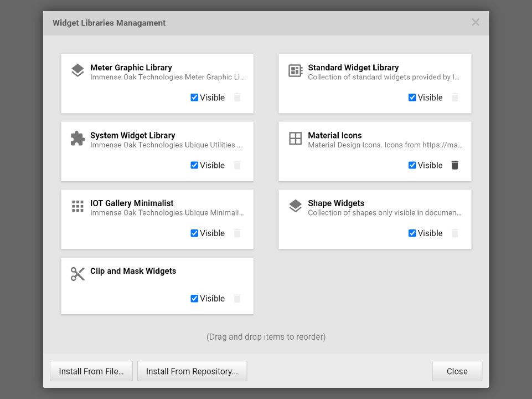Click the IOT Gallery Minimalist dots icon
The image size is (532, 399).
[77, 206]
